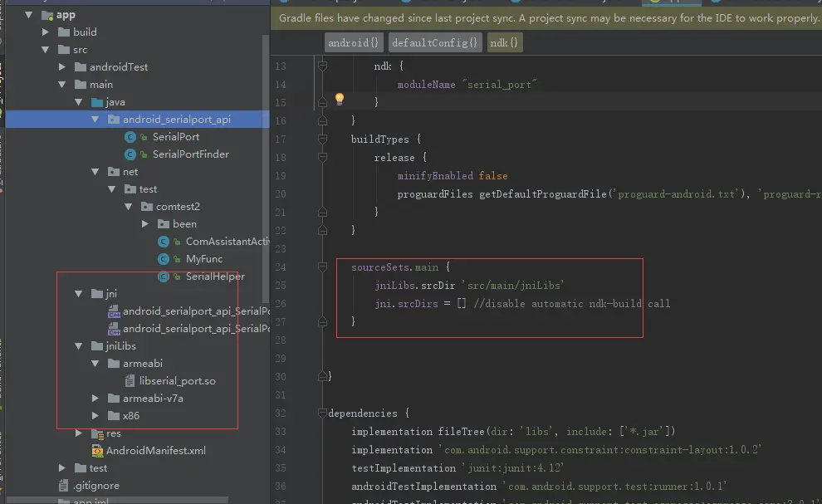822x504 pixels.
Task: Select SerialPortFinder in project tree
Action: click(190, 154)
